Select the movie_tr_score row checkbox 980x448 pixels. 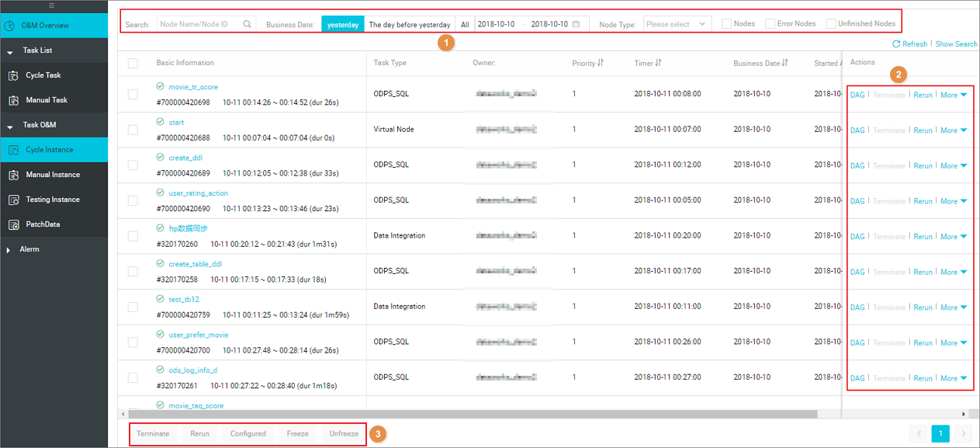point(133,95)
